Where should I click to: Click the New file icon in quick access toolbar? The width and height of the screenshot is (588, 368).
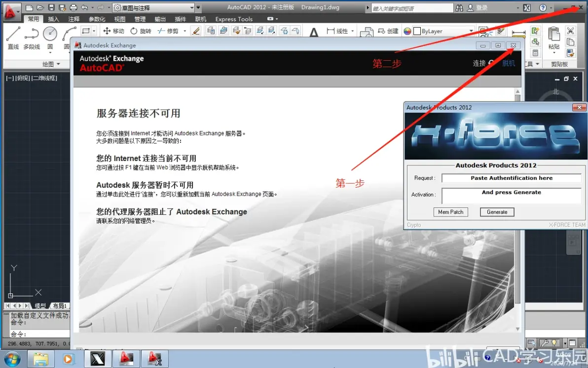click(x=29, y=7)
